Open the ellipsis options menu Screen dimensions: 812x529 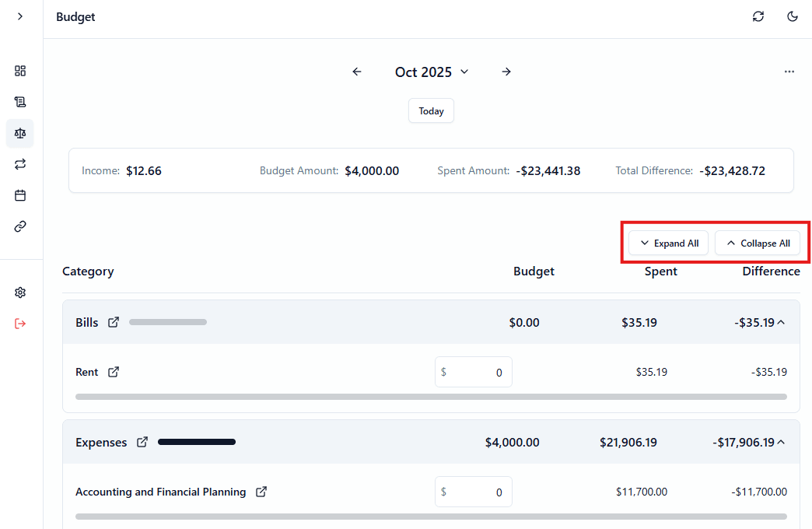(x=789, y=72)
